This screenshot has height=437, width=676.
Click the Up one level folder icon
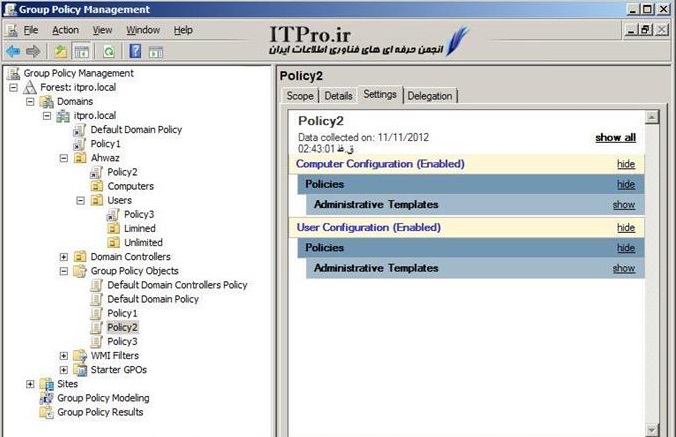(x=60, y=51)
